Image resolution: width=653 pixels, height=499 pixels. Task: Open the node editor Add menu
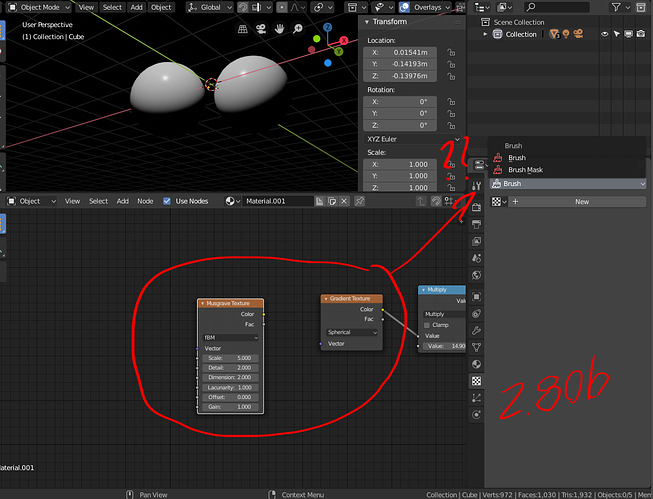coord(122,201)
